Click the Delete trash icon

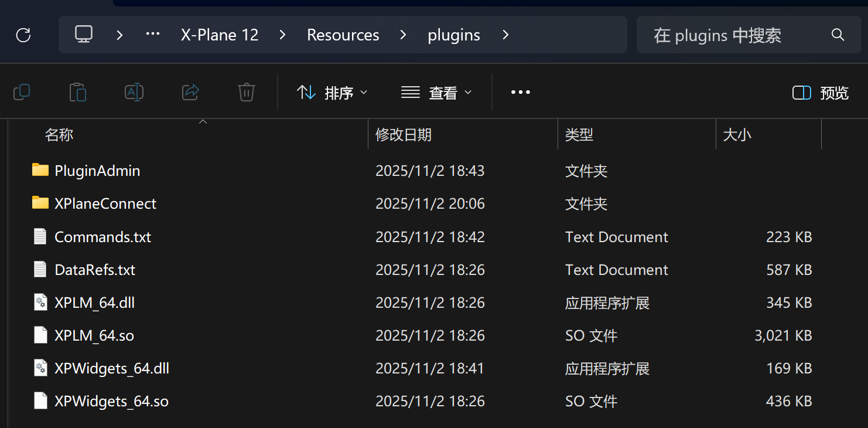click(246, 92)
